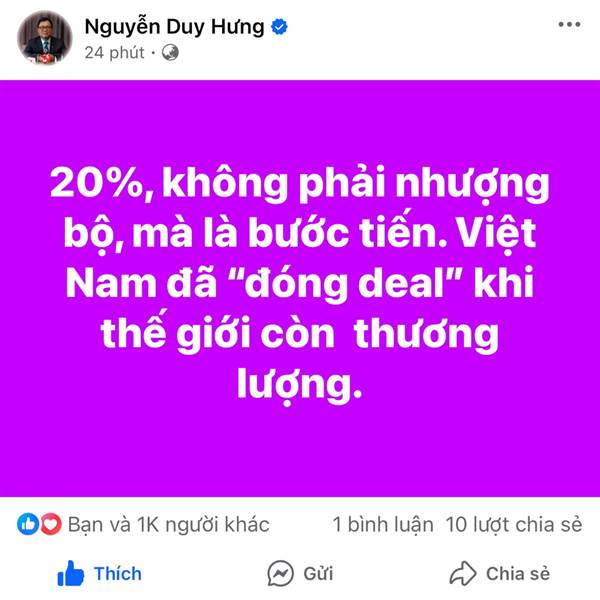Click the Gửi send label
The width and height of the screenshot is (600, 600).
(x=318, y=574)
